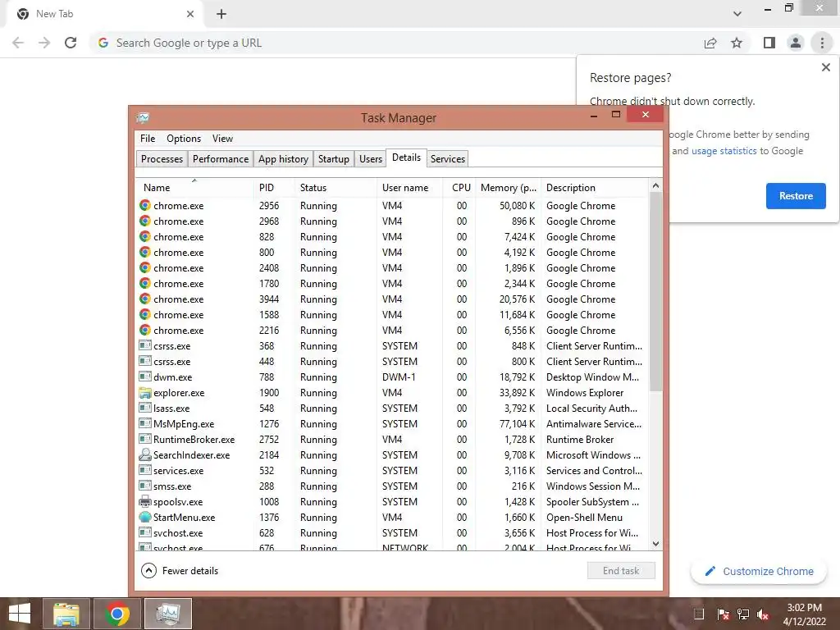This screenshot has width=840, height=630.
Task: Select the services.exe row
Action: click(392, 470)
